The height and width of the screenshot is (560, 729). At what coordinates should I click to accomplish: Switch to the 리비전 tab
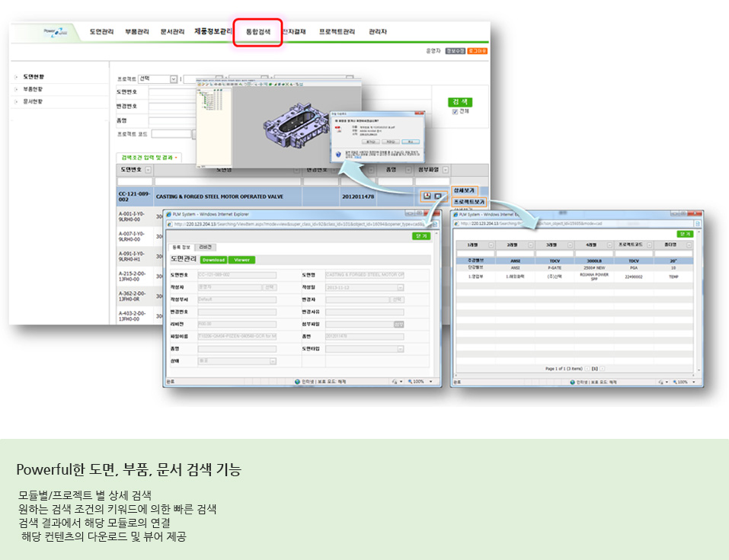tap(206, 247)
